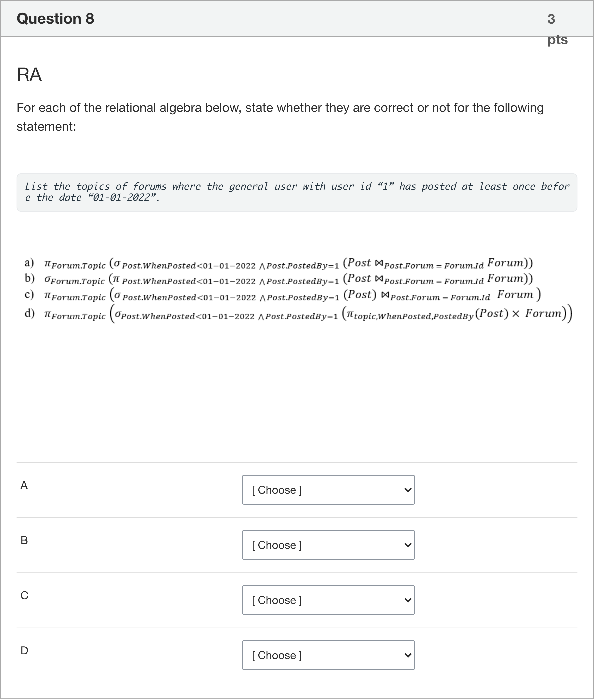The height and width of the screenshot is (700, 594).
Task: Click the RA section title
Action: pos(29,75)
